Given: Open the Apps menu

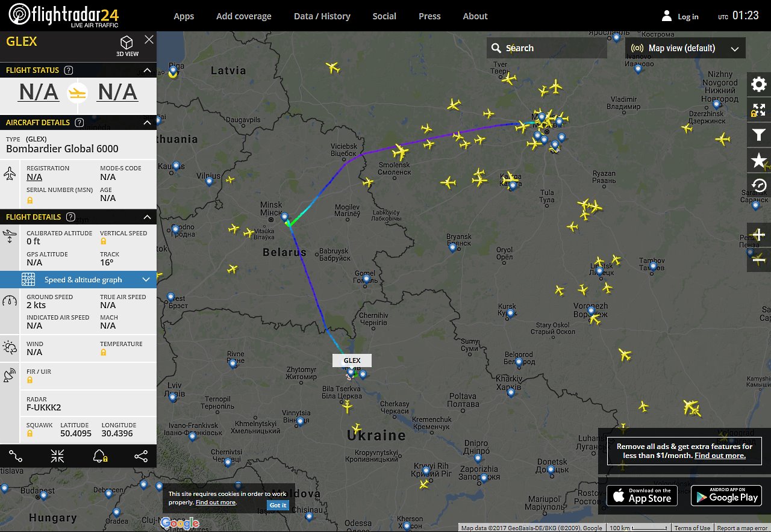Looking at the screenshot, I should click(184, 16).
